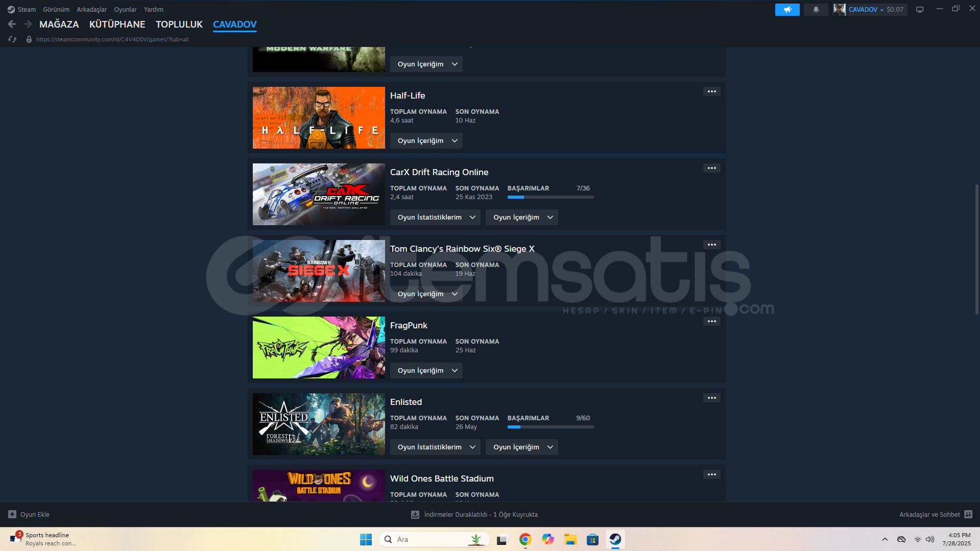The image size is (980, 551).
Task: Open the friends and chat icon
Action: [x=968, y=514]
